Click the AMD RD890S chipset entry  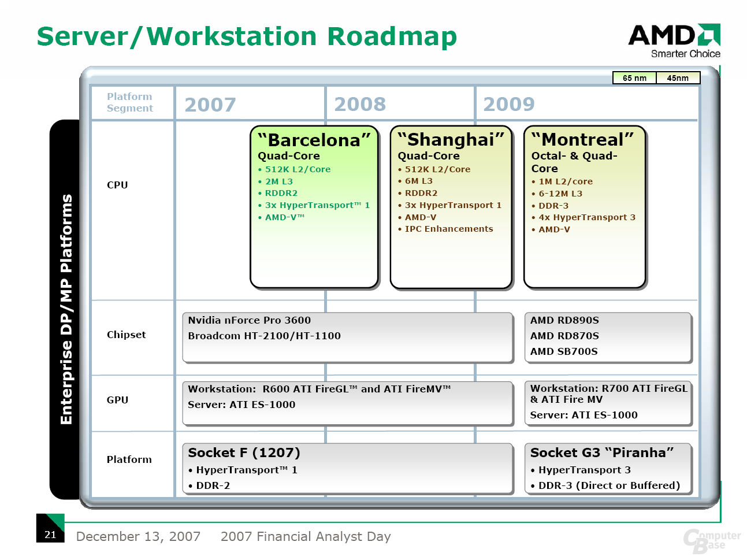point(564,320)
